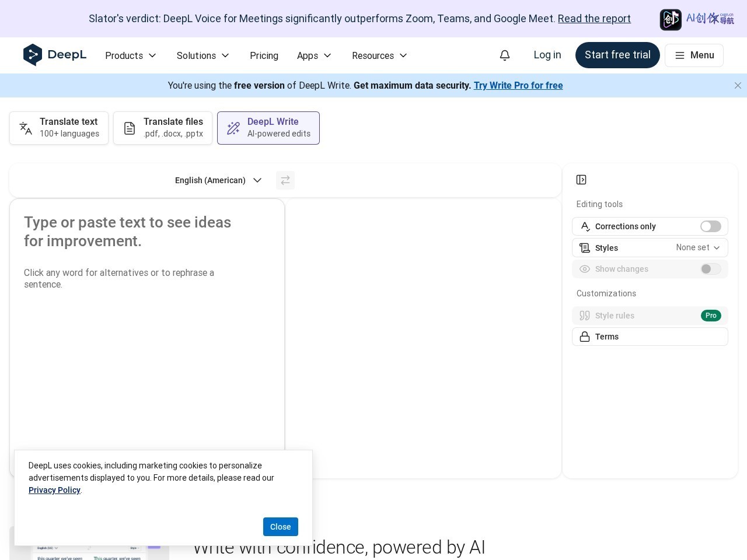The width and height of the screenshot is (747, 560).
Task: Click the AI navigation logo badge
Action: (x=697, y=19)
